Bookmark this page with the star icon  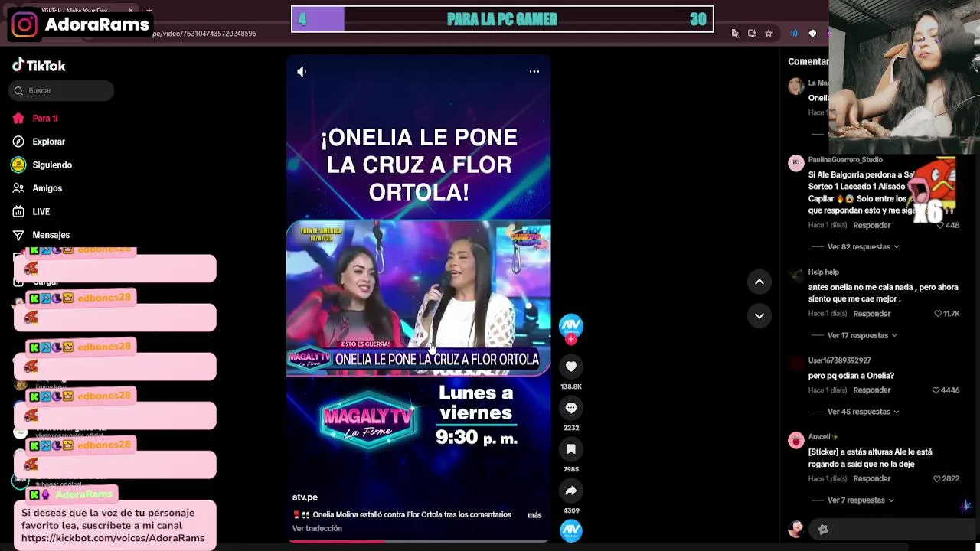769,34
